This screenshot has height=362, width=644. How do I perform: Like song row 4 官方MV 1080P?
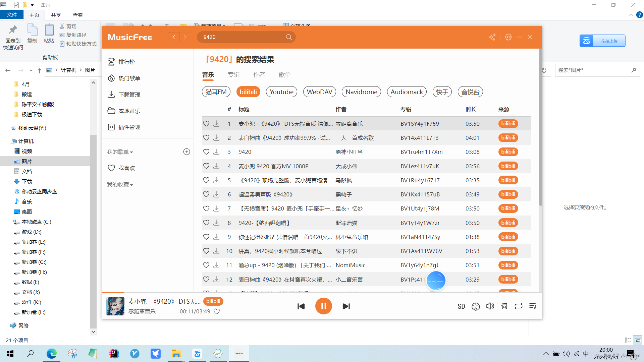tap(206, 166)
